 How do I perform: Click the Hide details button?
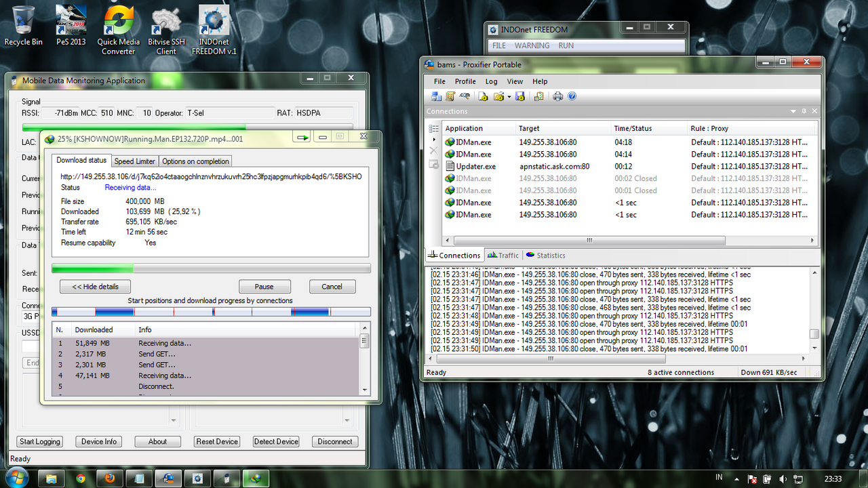click(95, 287)
